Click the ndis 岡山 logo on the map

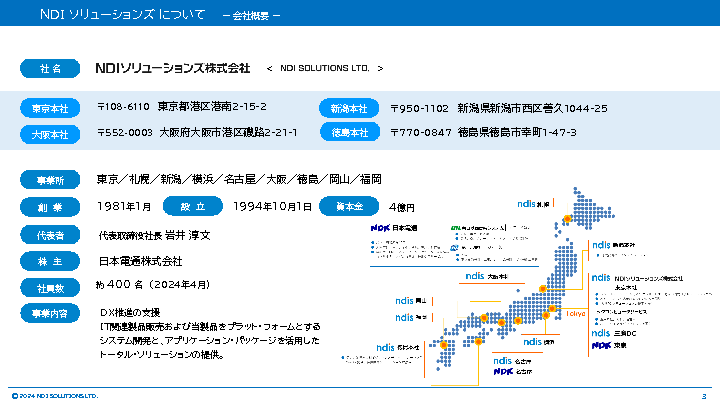(x=412, y=299)
